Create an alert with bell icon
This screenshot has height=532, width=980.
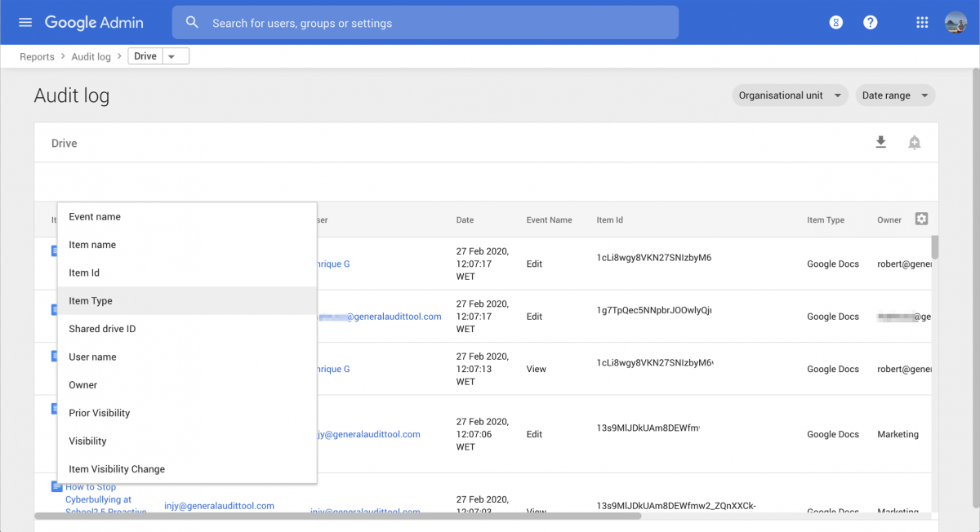(915, 143)
